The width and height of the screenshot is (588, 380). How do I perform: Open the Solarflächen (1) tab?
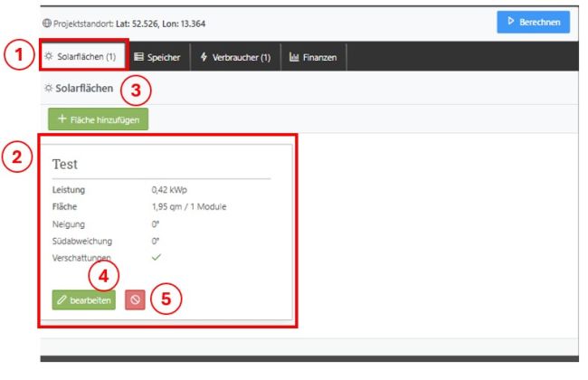coord(83,57)
